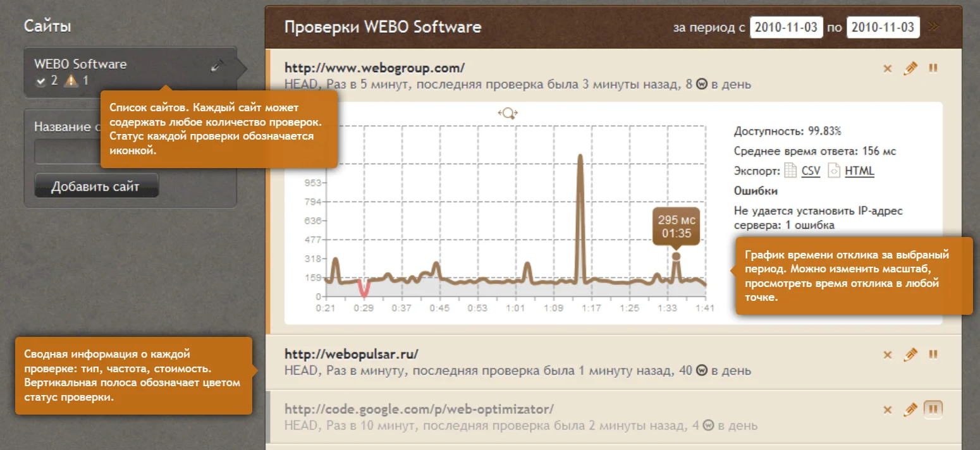Click the end date field after 'по'

pos(883,27)
